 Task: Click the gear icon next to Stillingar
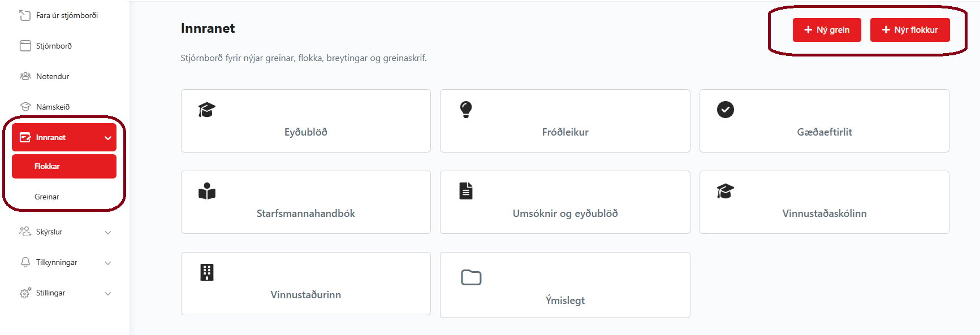(25, 293)
